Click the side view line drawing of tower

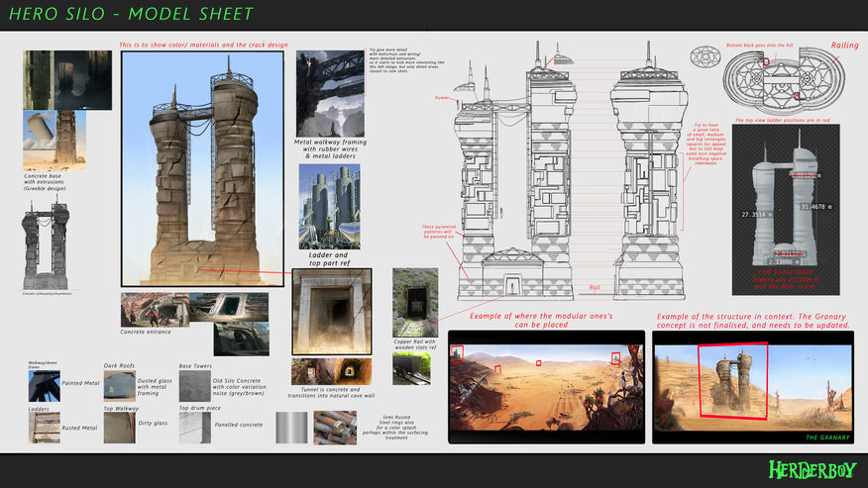point(649,171)
